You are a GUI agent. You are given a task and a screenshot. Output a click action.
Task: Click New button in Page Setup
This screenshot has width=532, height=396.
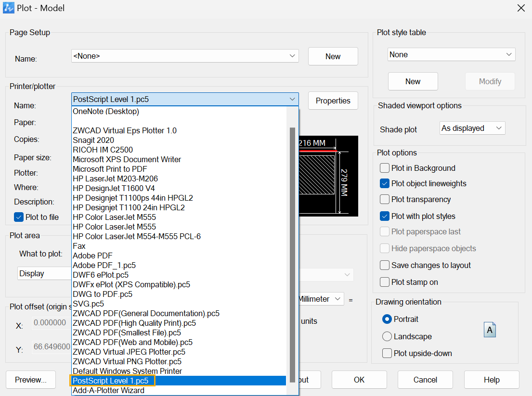click(333, 56)
